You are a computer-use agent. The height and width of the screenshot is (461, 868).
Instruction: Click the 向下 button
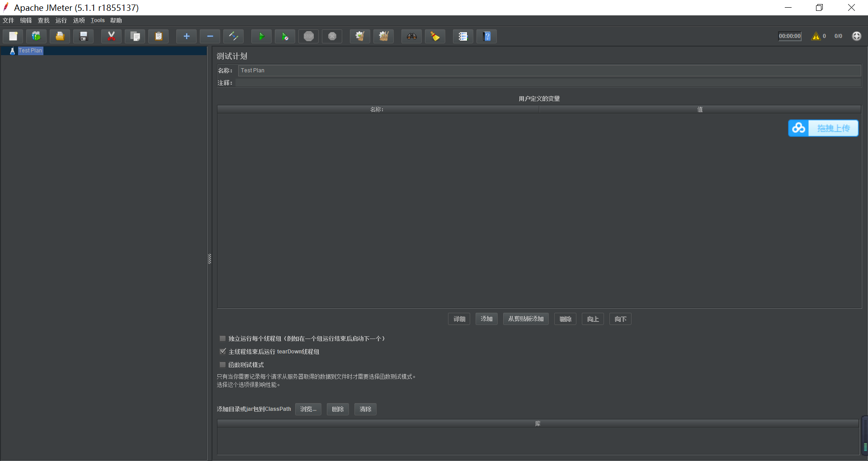[x=620, y=319]
